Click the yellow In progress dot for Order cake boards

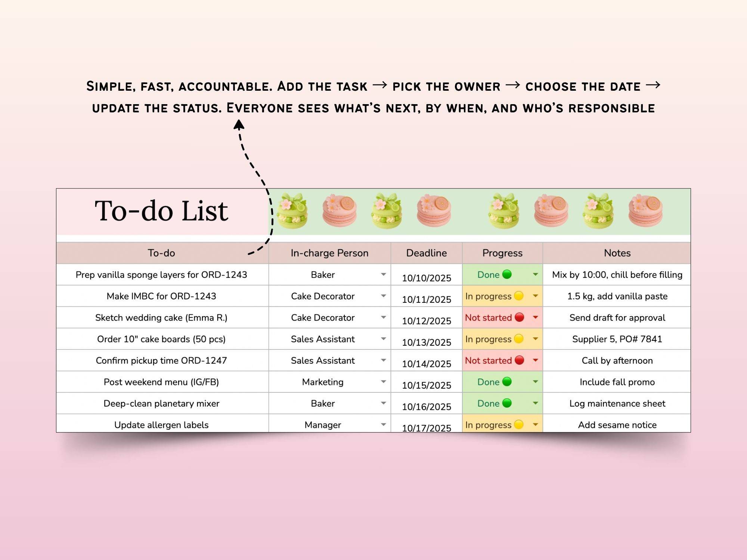coord(518,339)
